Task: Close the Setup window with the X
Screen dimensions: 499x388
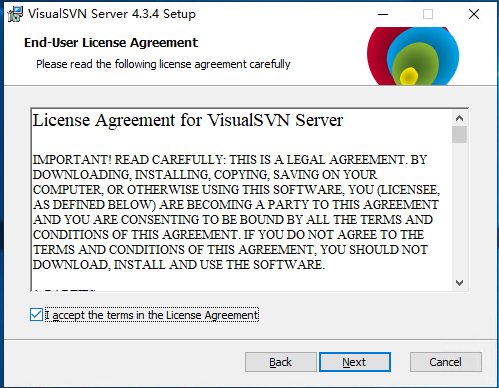Action: click(x=474, y=14)
